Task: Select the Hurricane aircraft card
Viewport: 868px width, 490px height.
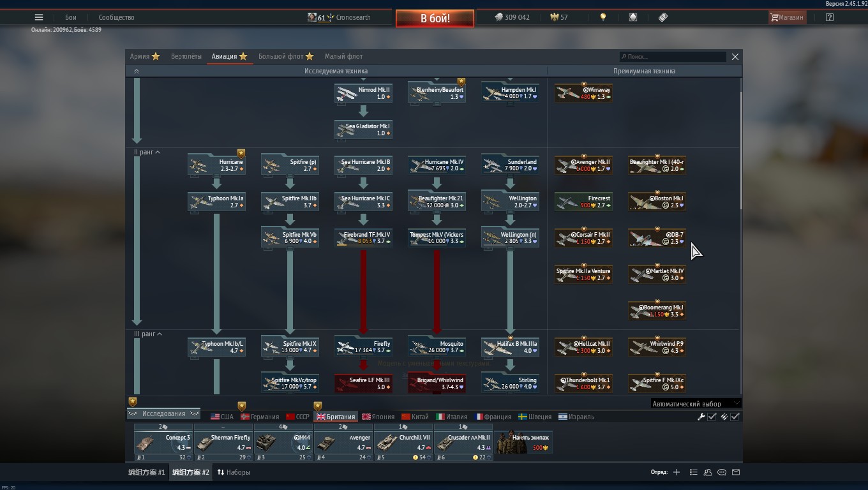Action: [x=217, y=165]
